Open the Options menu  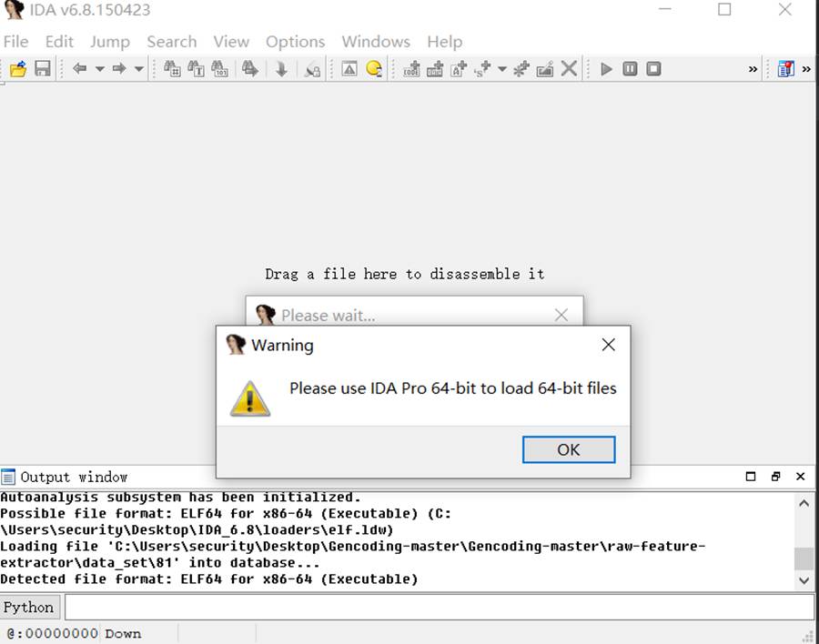coord(295,41)
